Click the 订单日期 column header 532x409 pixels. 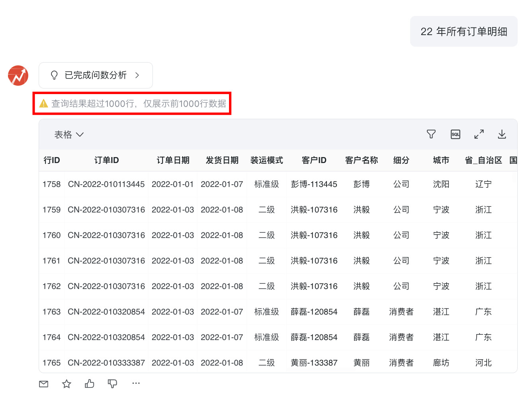point(173,160)
